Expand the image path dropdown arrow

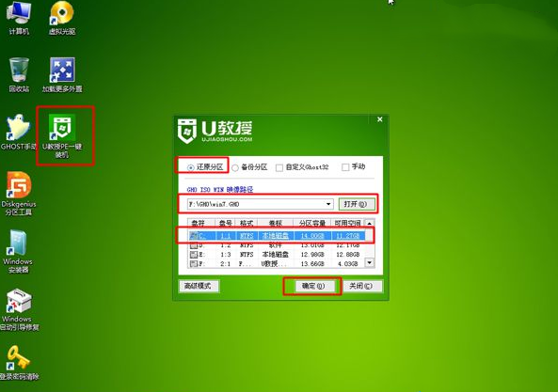pos(328,204)
